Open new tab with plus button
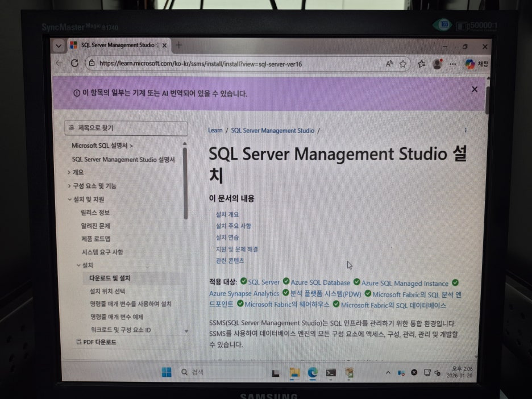 click(179, 45)
